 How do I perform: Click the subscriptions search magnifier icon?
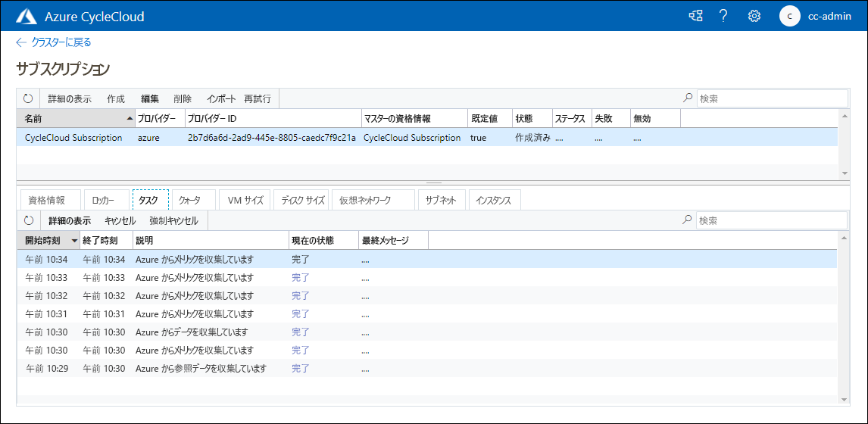click(x=688, y=98)
